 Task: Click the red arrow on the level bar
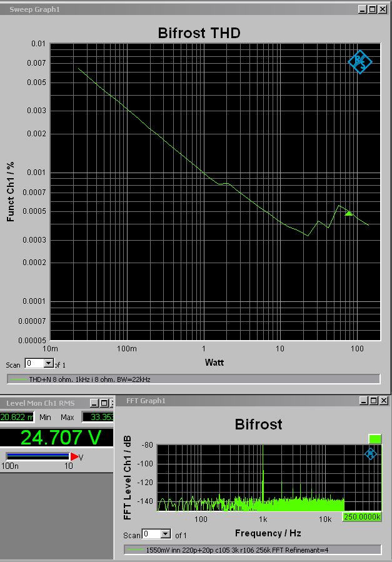(74, 456)
